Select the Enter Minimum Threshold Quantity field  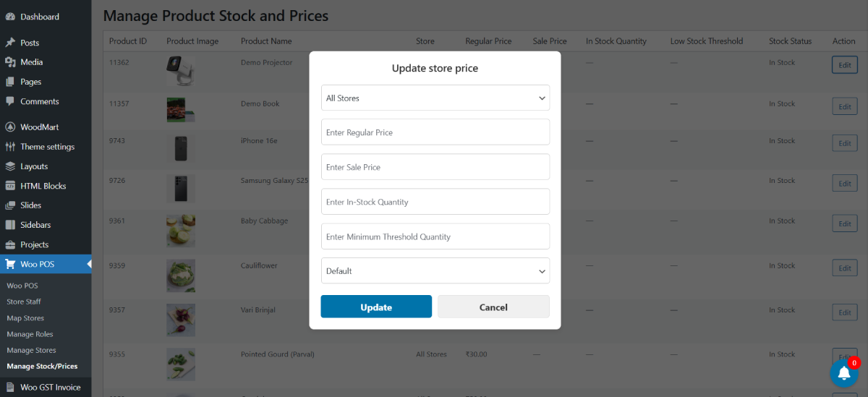click(435, 236)
